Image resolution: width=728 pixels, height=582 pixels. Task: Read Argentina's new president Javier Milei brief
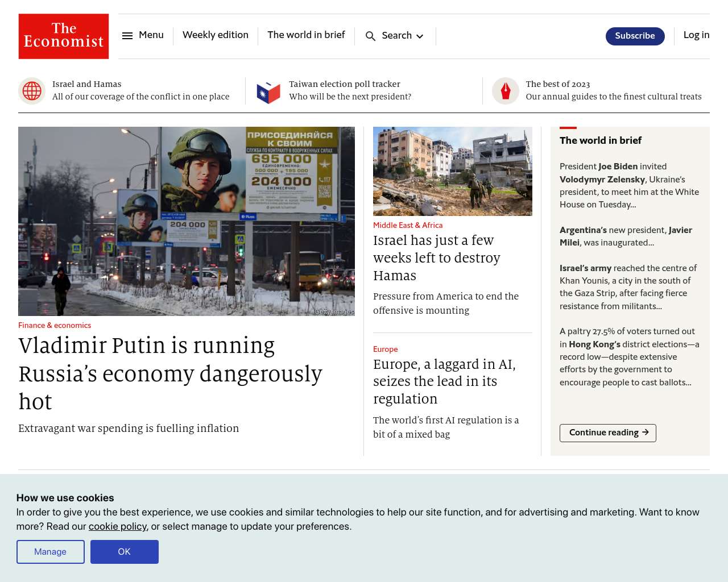(x=626, y=236)
